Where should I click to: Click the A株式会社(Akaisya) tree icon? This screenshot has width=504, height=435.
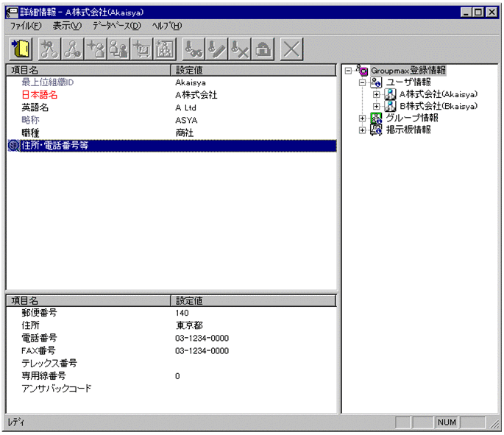point(390,94)
